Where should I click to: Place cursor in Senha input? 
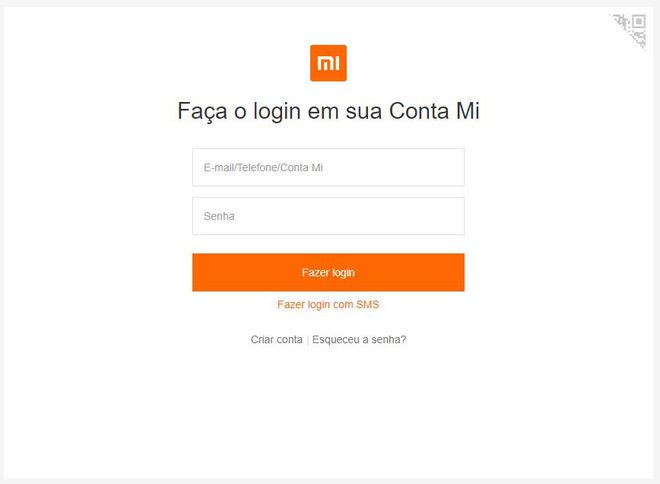(x=328, y=216)
